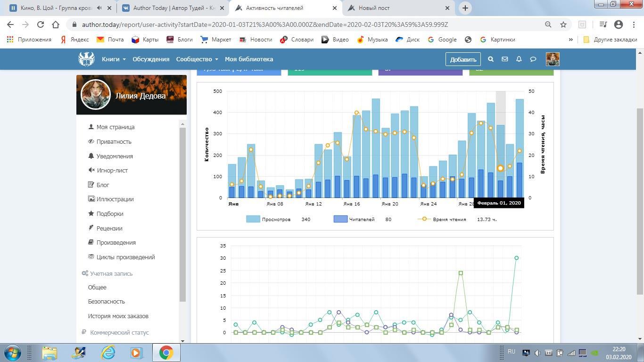Screen dimensions: 644x362
Task: Open Chrome from the Windows taskbar
Action: [x=165, y=353]
